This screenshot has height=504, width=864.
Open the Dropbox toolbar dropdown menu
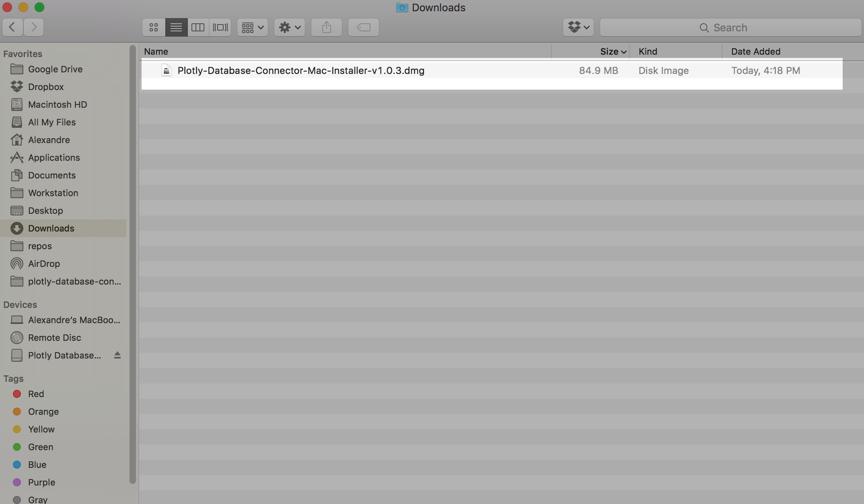(x=578, y=27)
